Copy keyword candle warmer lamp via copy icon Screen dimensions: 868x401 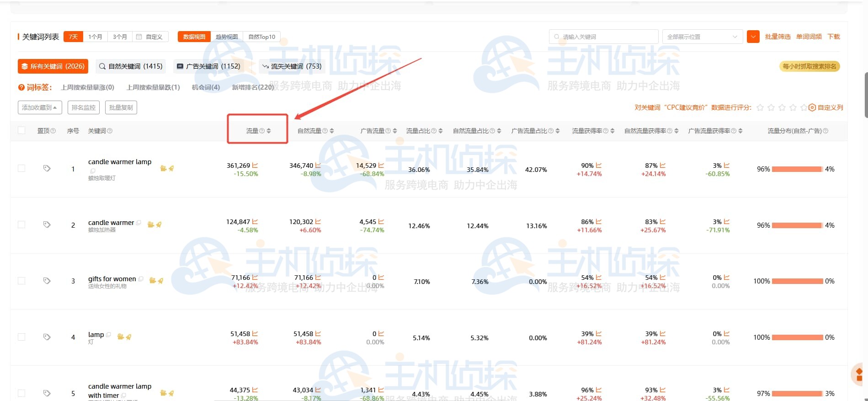coord(93,171)
